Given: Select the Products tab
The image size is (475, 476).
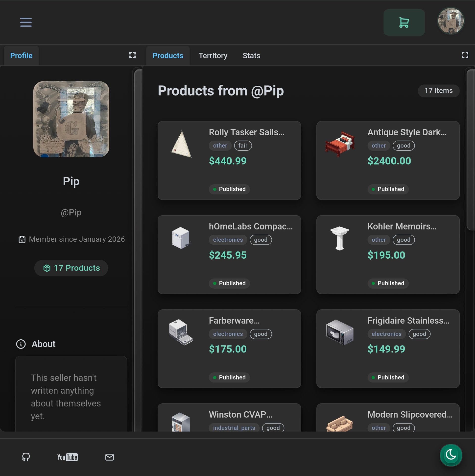Looking at the screenshot, I should 168,55.
